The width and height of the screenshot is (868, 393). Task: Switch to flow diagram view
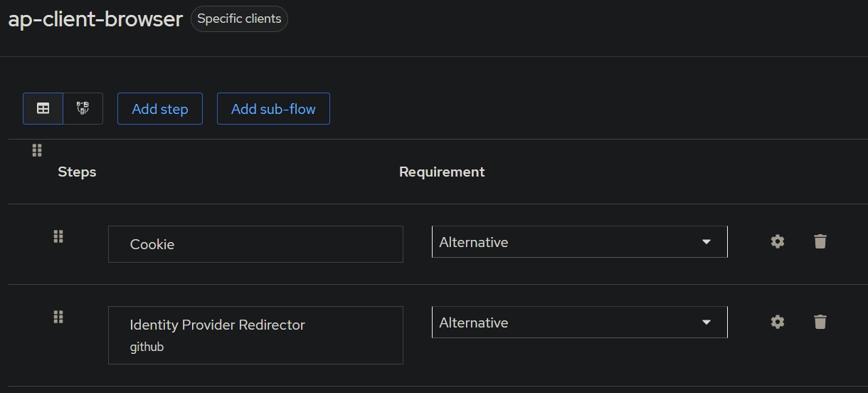(83, 109)
